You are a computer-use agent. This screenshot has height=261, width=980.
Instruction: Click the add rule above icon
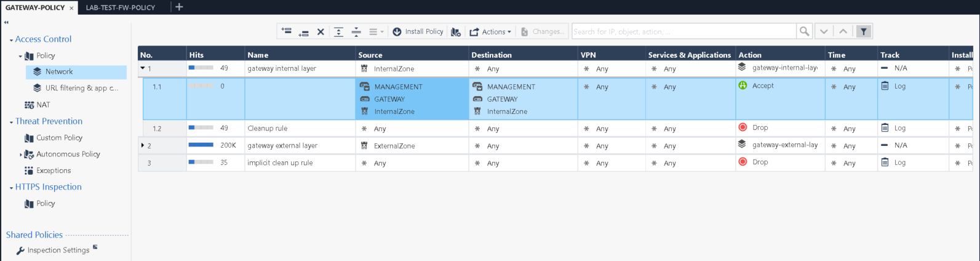(286, 31)
